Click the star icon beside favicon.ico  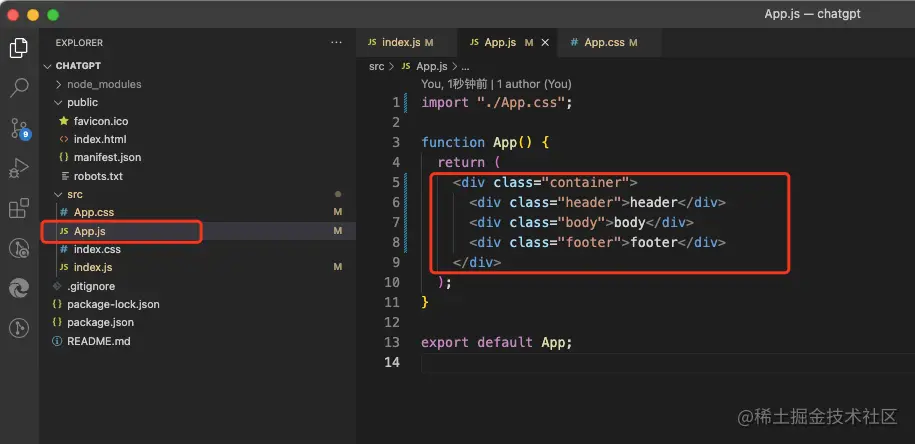pos(64,121)
